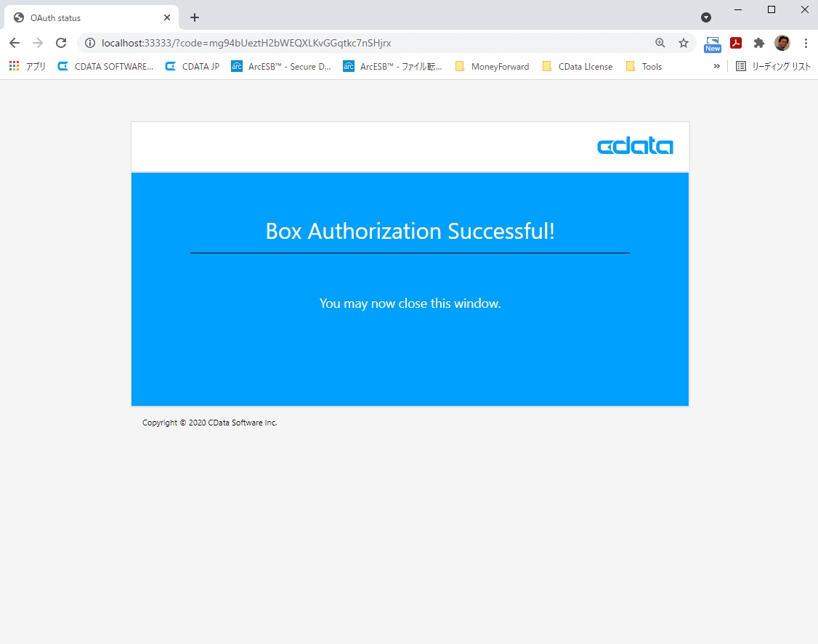Image resolution: width=818 pixels, height=644 pixels.
Task: Open a new browser tab
Action: click(x=195, y=17)
